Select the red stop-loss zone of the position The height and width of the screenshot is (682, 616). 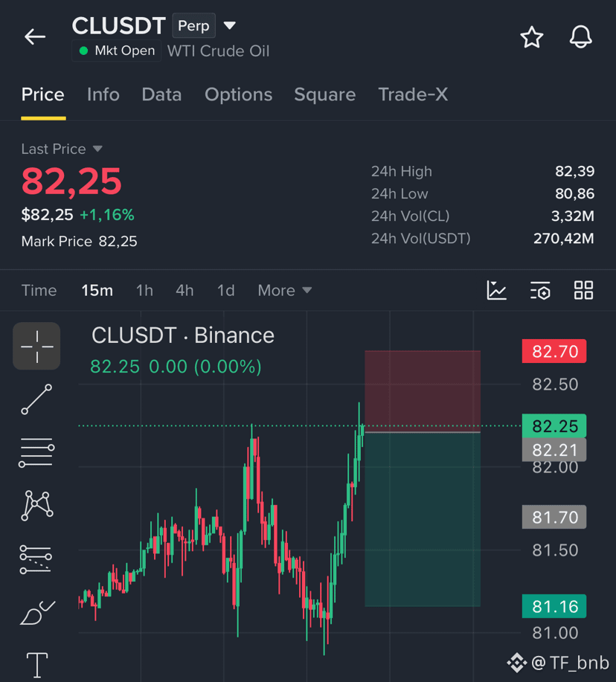423,391
